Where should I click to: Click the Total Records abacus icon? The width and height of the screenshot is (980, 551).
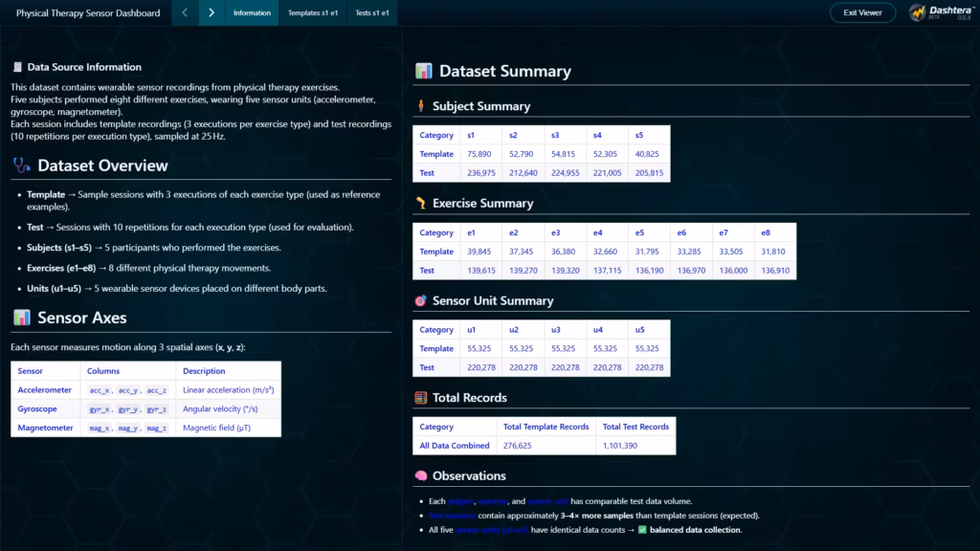point(421,397)
